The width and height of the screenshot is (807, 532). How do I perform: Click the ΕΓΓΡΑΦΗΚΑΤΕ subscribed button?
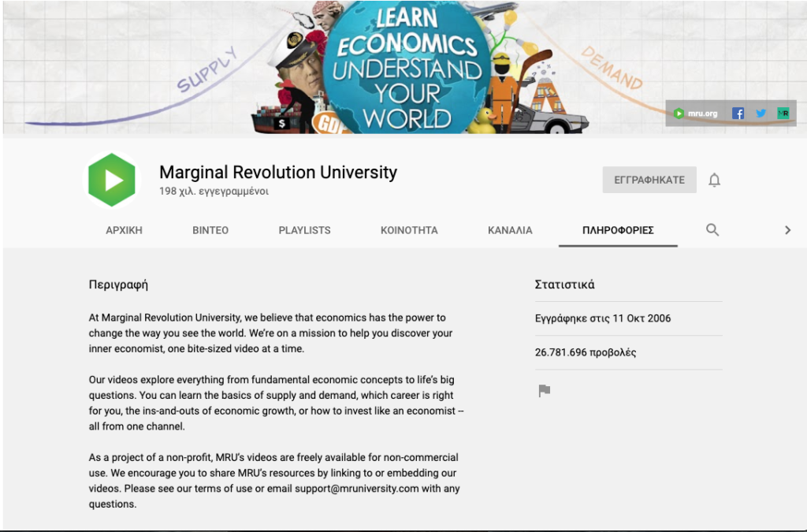[649, 180]
